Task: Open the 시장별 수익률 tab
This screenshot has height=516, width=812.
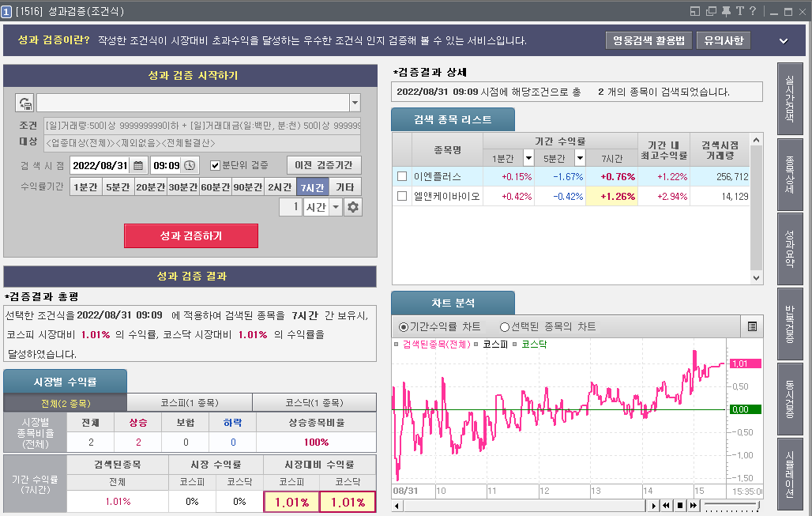Action: coord(66,382)
